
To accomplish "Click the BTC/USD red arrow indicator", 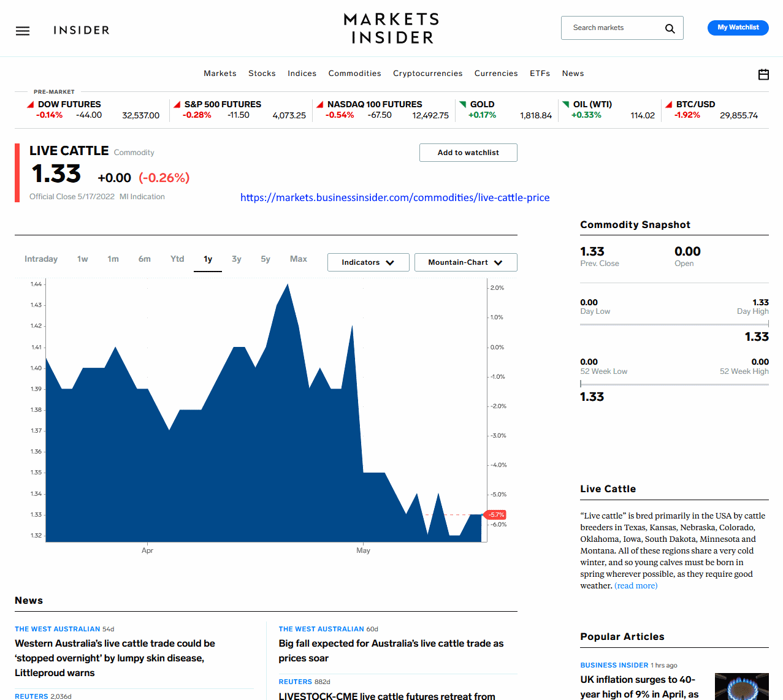I will [668, 105].
